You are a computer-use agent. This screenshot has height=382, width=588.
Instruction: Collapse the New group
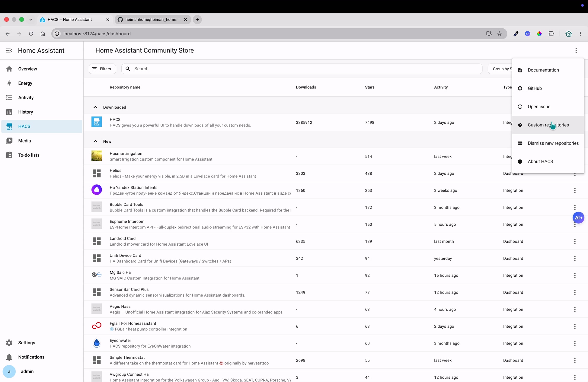95,141
